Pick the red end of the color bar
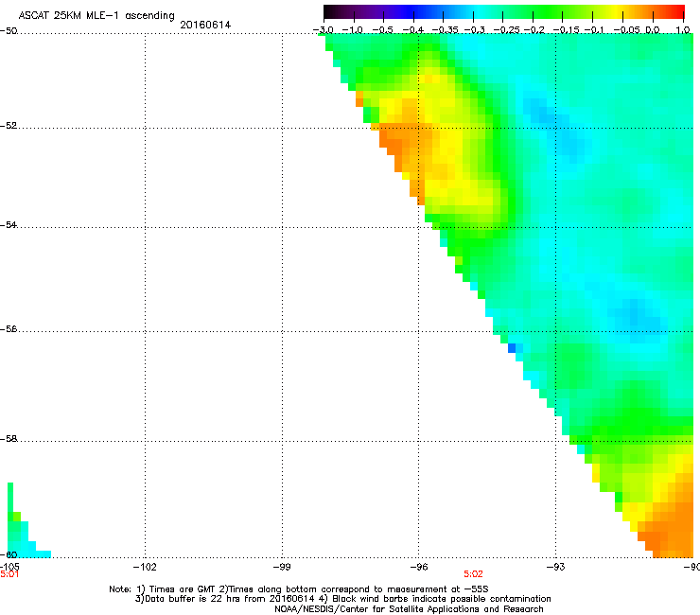 [x=678, y=11]
